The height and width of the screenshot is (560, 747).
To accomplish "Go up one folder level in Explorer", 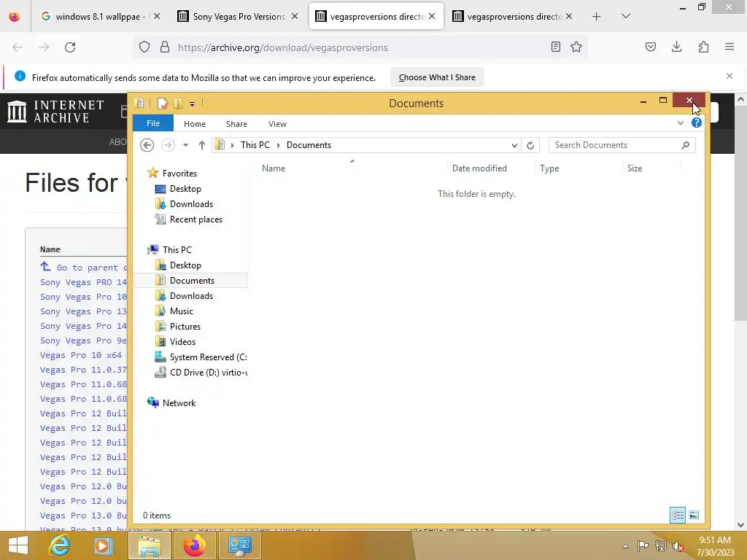I will [x=202, y=145].
